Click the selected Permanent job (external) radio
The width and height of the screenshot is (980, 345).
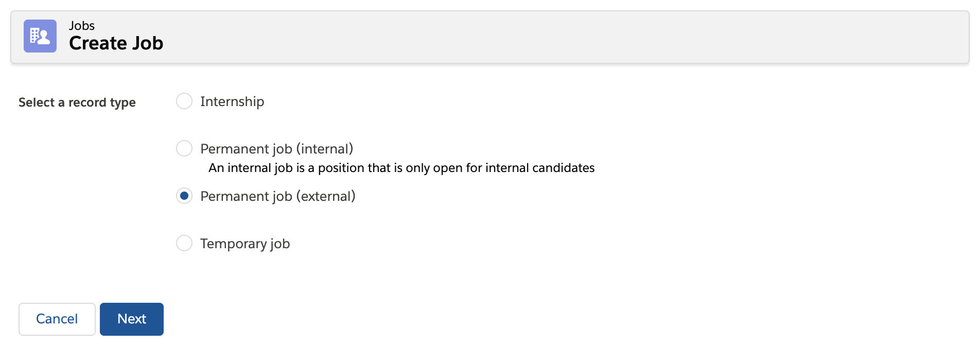pos(184,196)
